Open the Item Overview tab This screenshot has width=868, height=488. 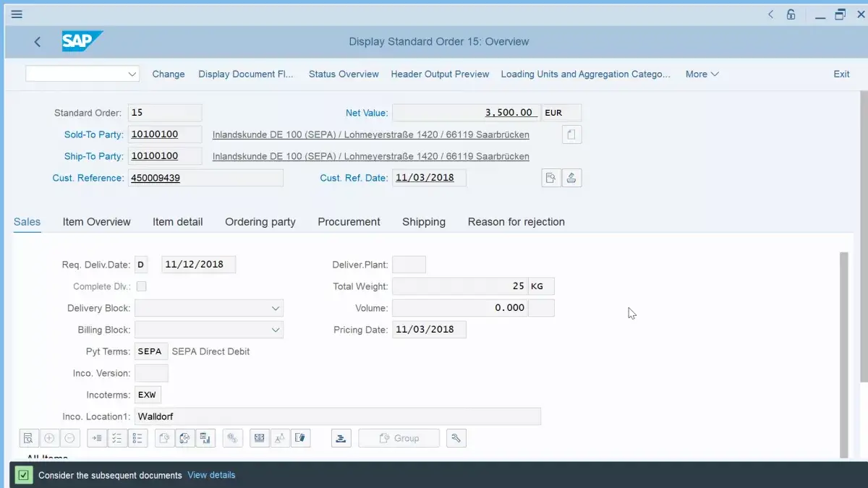click(x=97, y=222)
